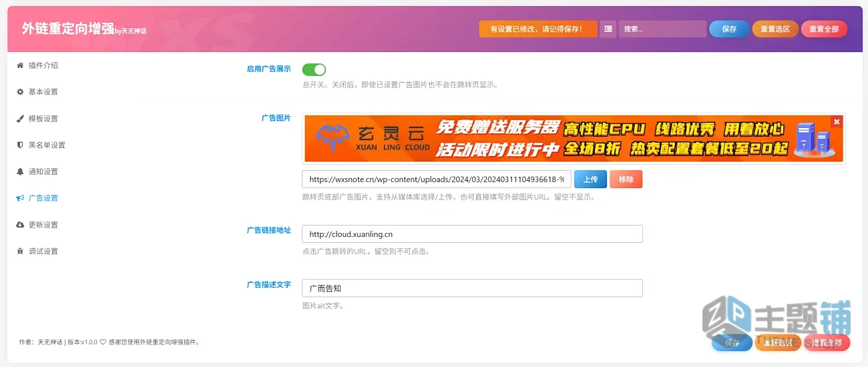The width and height of the screenshot is (868, 367).
Task: Click the top 重置全部 button
Action: pyautogui.click(x=824, y=29)
